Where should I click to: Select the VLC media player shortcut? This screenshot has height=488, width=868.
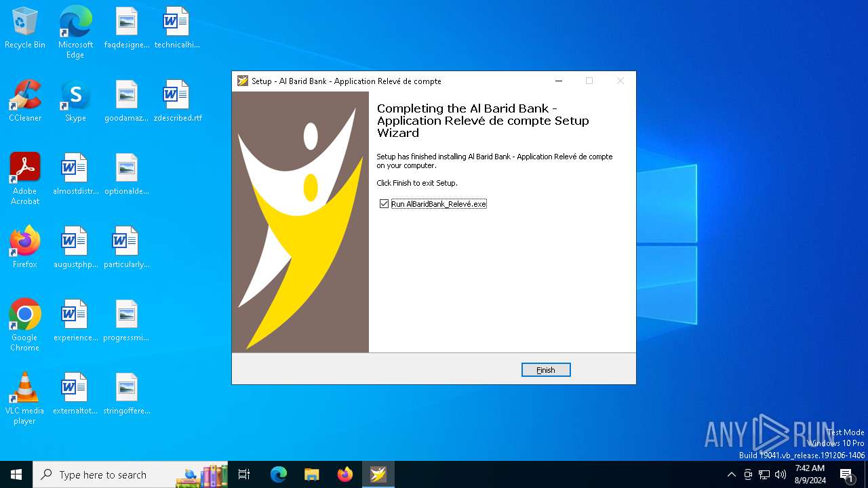pyautogui.click(x=25, y=399)
